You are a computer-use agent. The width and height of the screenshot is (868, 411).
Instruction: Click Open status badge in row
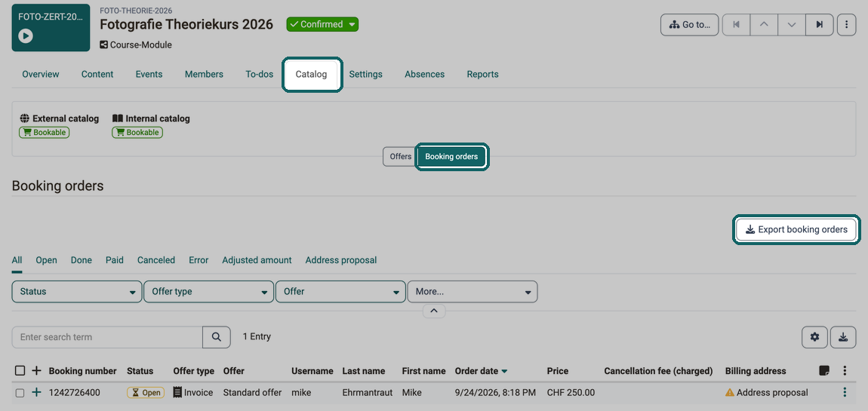[146, 393]
